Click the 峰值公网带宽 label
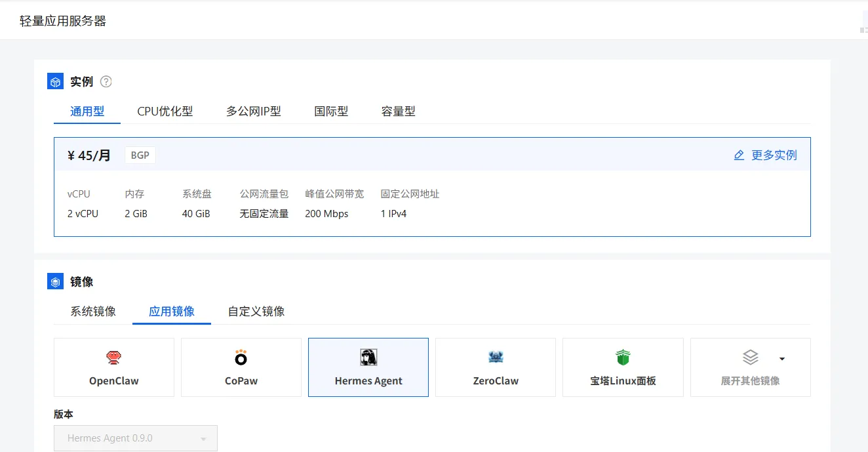The image size is (868, 452). click(334, 194)
